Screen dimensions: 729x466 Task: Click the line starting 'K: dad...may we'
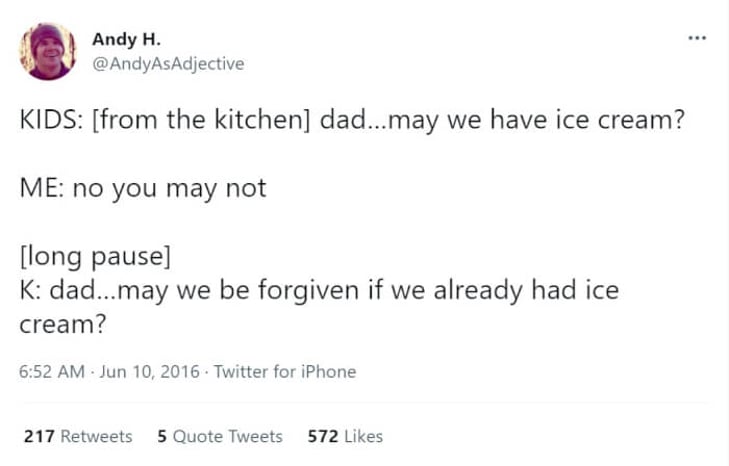[x=319, y=290]
